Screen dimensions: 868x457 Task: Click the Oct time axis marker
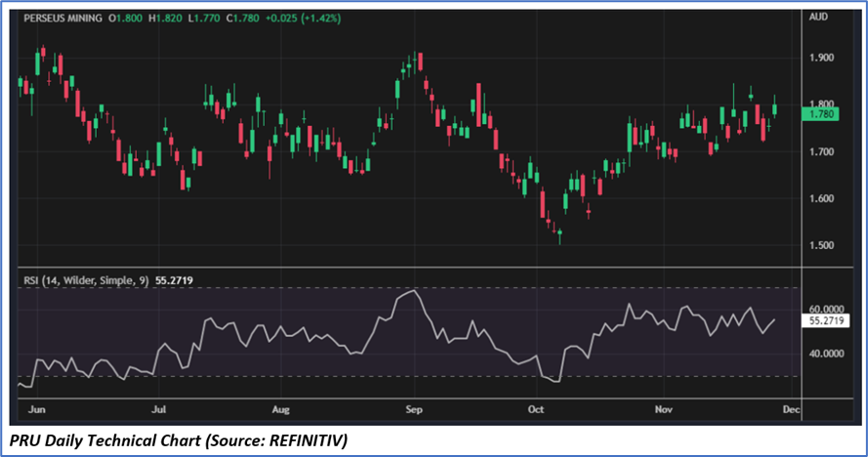click(x=534, y=410)
